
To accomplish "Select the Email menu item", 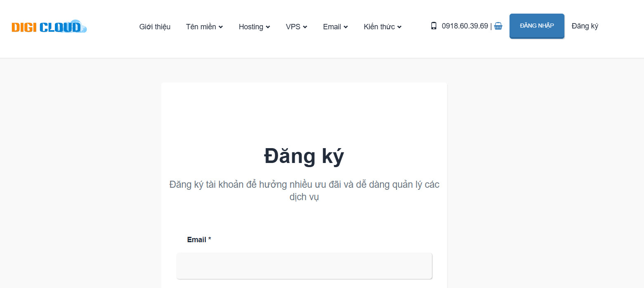I will pyautogui.click(x=332, y=26).
